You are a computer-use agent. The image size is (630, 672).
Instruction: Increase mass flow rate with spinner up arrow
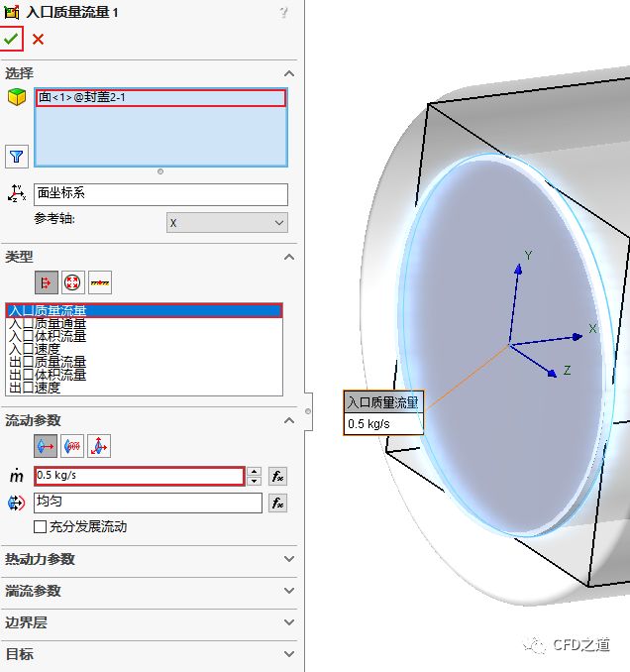point(254,472)
